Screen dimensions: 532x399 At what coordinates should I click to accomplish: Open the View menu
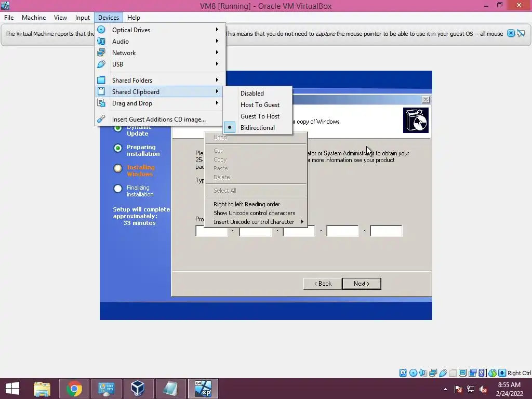(60, 18)
